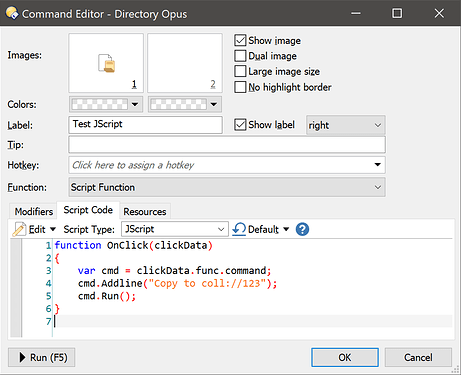Open the Edit menu dropdown arrow
Viewport: 461px width, 375px height.
[x=53, y=229]
